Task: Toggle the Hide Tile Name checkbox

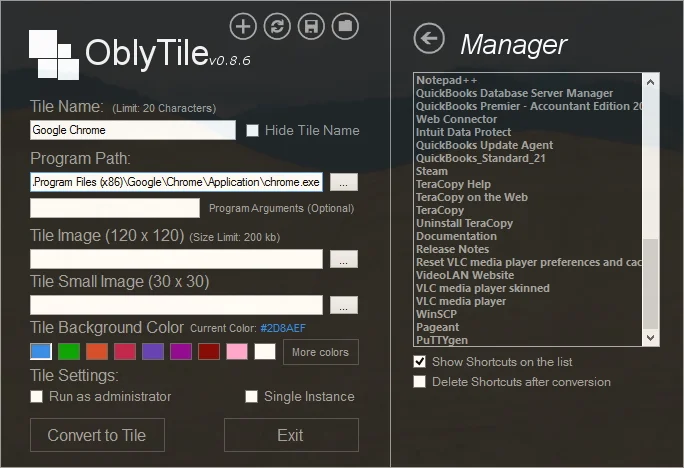Action: pos(253,130)
